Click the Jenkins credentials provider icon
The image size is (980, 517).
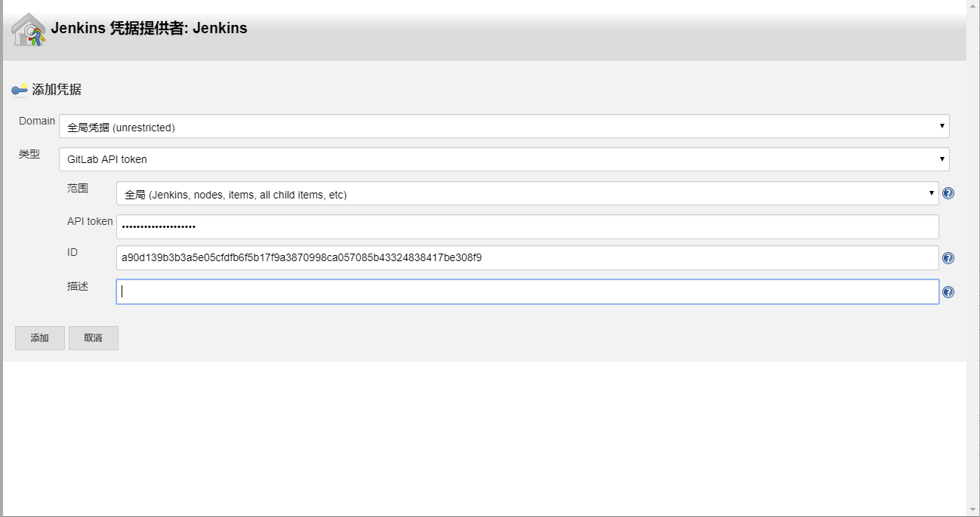(x=29, y=29)
